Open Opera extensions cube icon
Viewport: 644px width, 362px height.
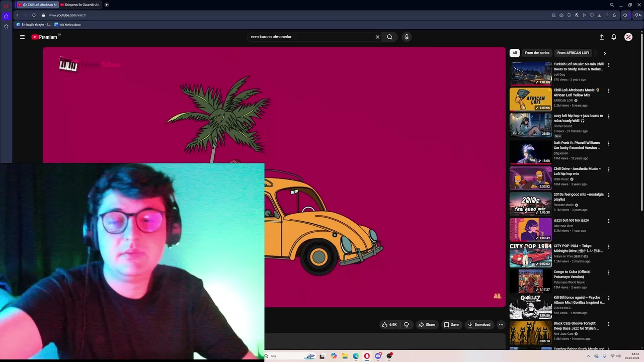[x=625, y=15]
